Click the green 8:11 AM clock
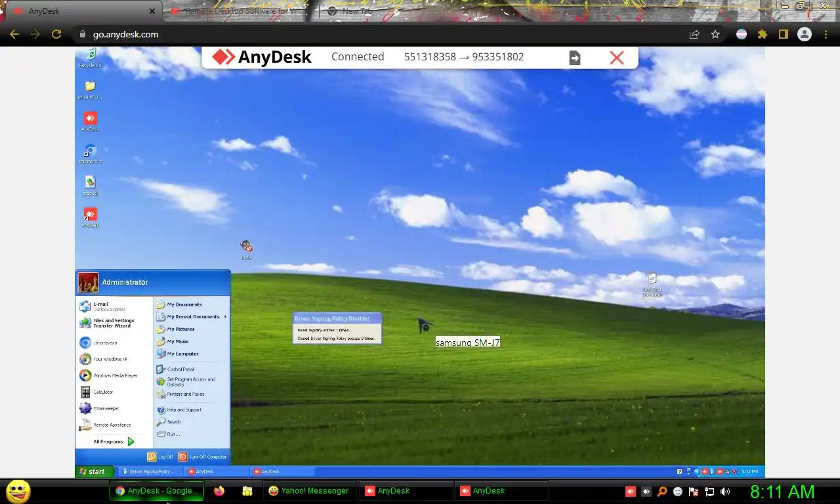Image resolution: width=840 pixels, height=504 pixels. coord(782,492)
